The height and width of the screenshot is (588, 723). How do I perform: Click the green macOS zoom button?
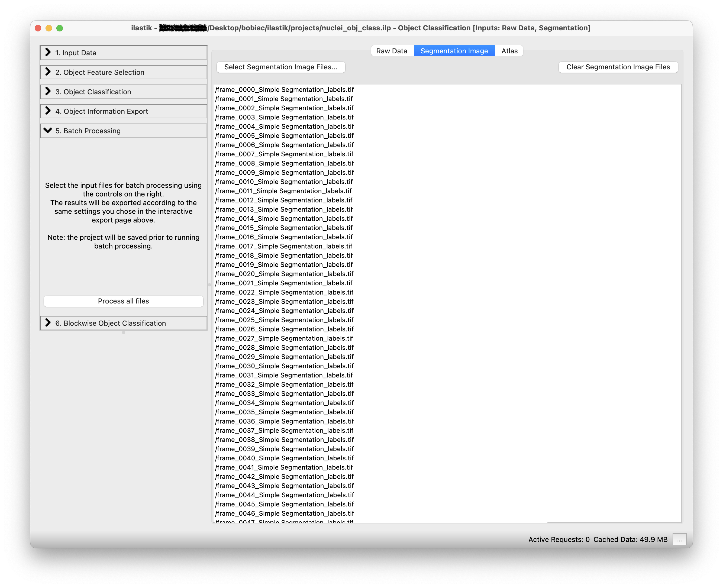click(60, 28)
